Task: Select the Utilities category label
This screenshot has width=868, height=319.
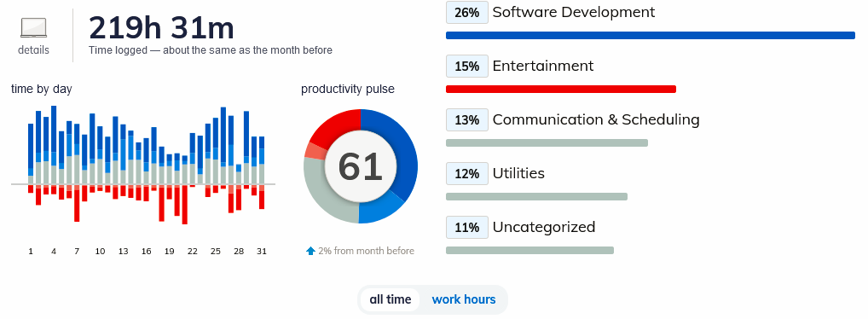Action: click(x=518, y=173)
